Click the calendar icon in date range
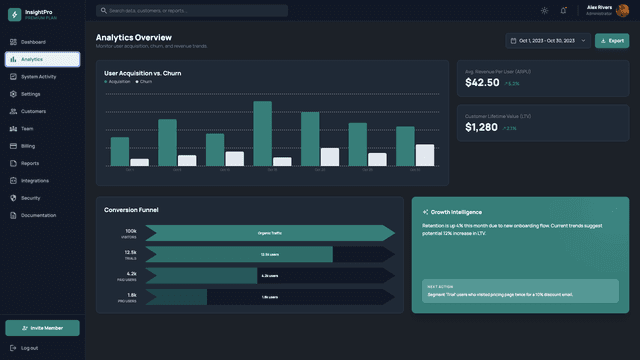This screenshot has width=640, height=360. (513, 41)
